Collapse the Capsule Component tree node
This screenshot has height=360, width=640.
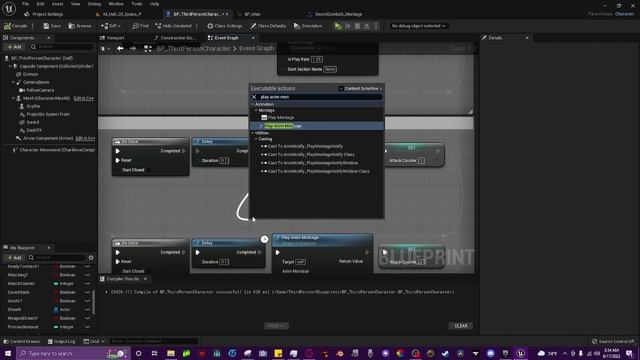coord(10,66)
